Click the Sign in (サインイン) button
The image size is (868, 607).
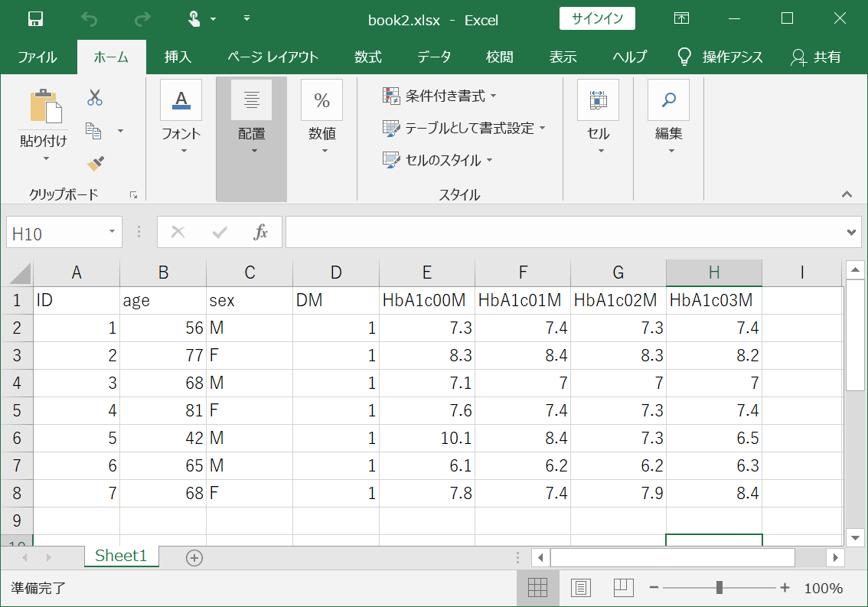point(597,19)
